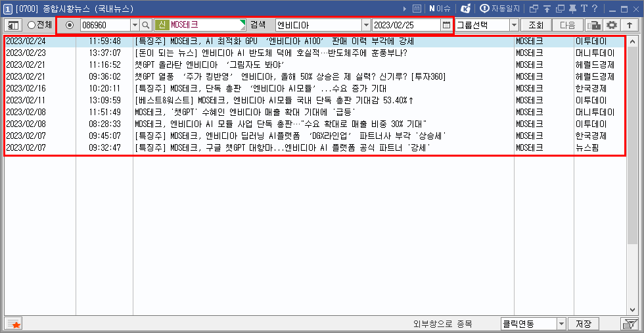Click time cell 11:59:48

point(104,41)
